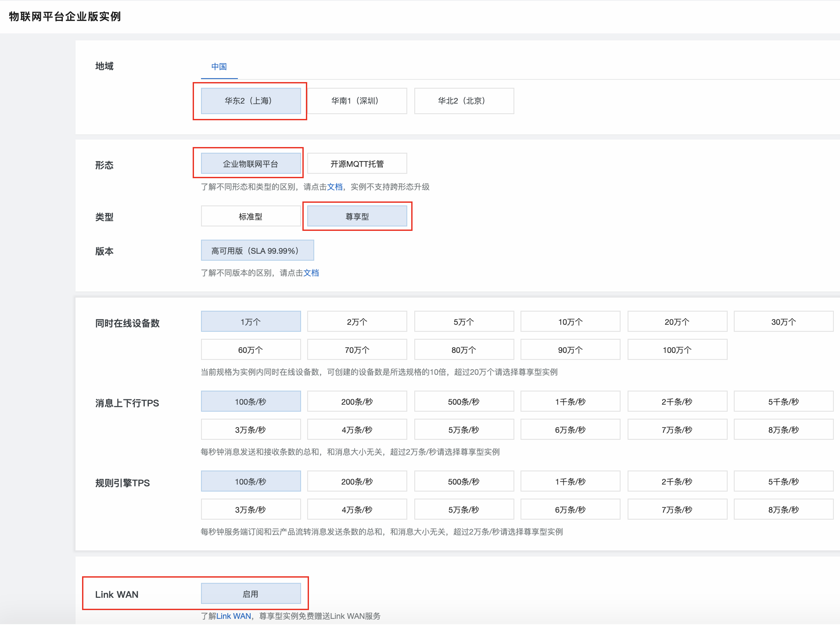Viewport: 840px width, 625px height.
Task: Set online devices to 60万个
Action: click(x=251, y=350)
